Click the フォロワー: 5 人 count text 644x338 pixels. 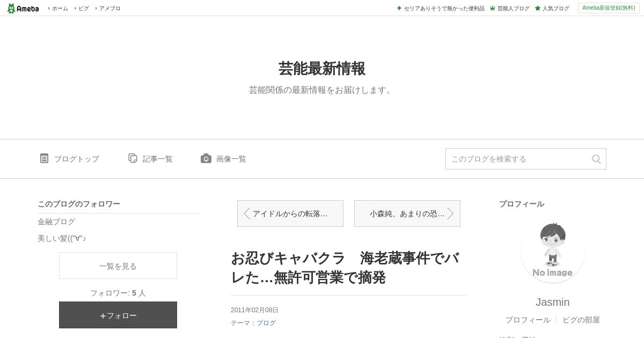click(x=118, y=293)
